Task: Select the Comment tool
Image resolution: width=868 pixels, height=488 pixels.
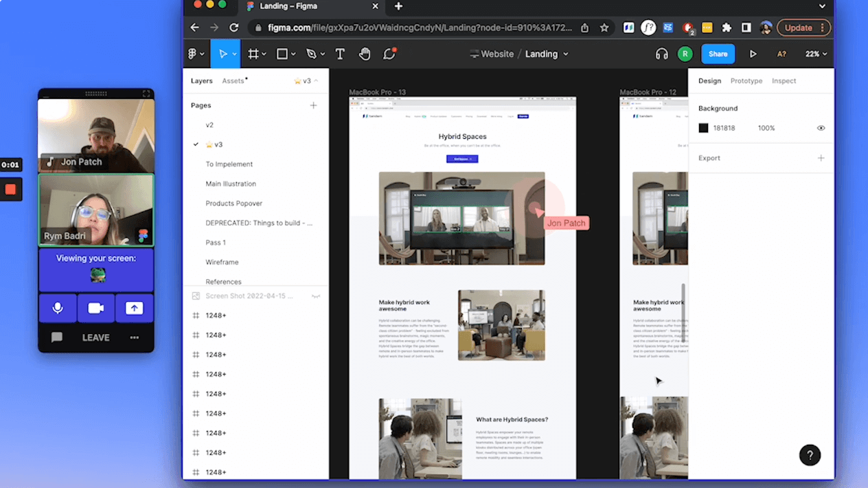Action: click(x=389, y=54)
